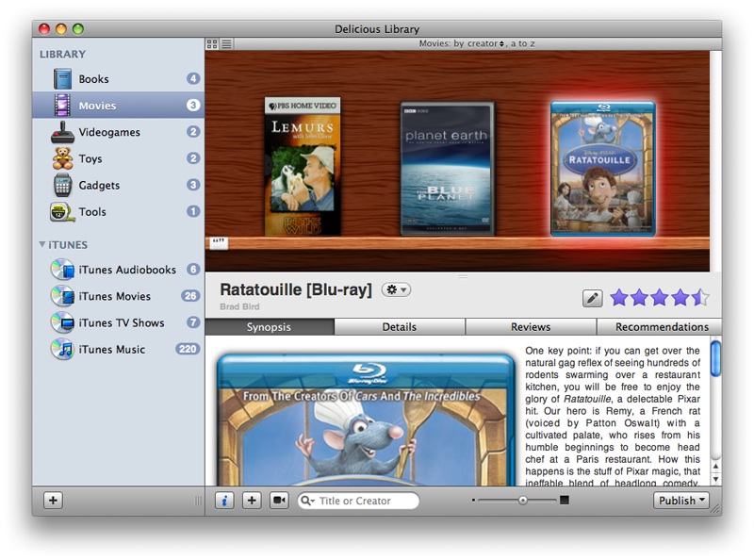The width and height of the screenshot is (754, 560).
Task: Add a new shelf in sidebar footer
Action: pos(53,501)
